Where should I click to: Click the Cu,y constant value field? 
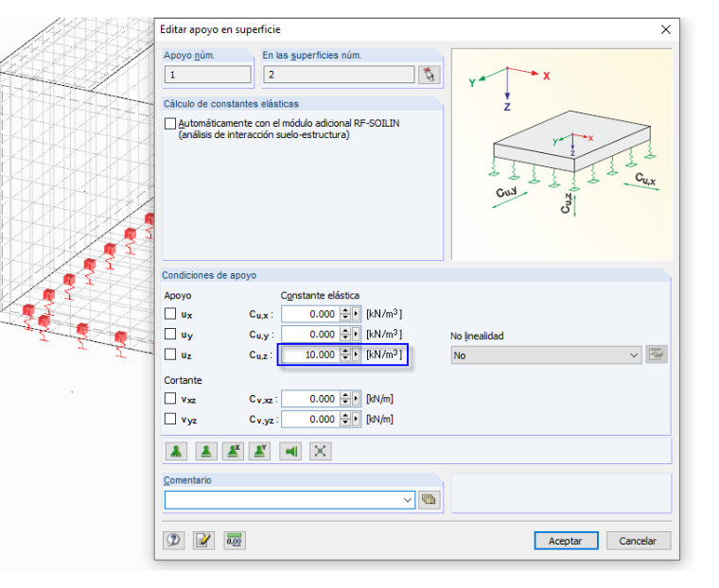point(311,334)
